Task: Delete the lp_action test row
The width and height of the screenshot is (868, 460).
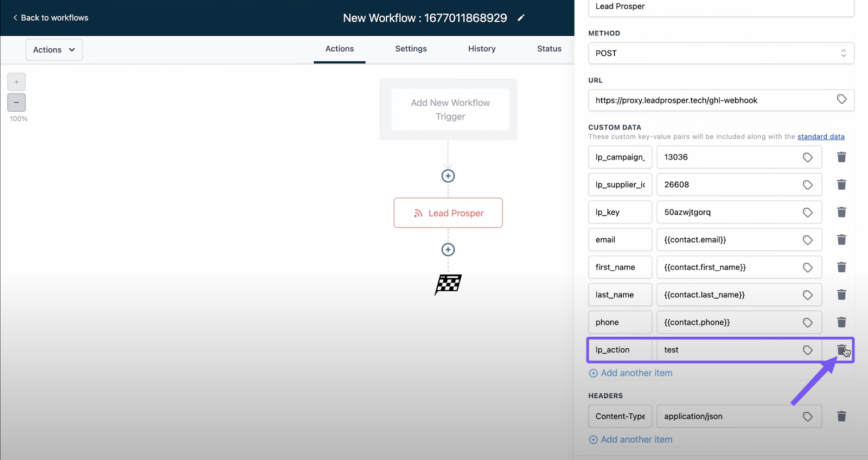Action: pyautogui.click(x=841, y=350)
